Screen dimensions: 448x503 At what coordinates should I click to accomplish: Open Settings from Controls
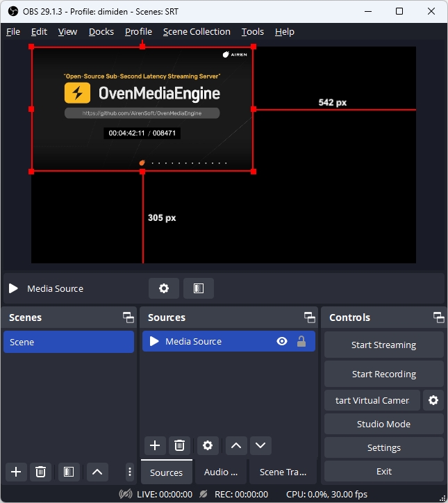[384, 448]
